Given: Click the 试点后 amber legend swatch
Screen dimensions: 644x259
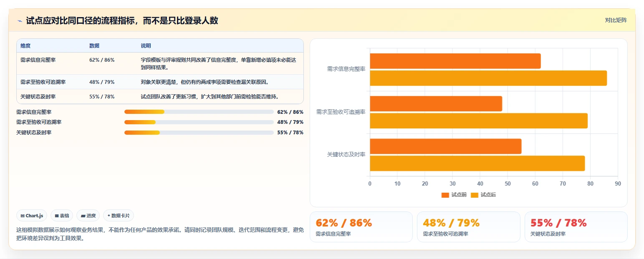Looking at the screenshot, I should click(x=475, y=195).
